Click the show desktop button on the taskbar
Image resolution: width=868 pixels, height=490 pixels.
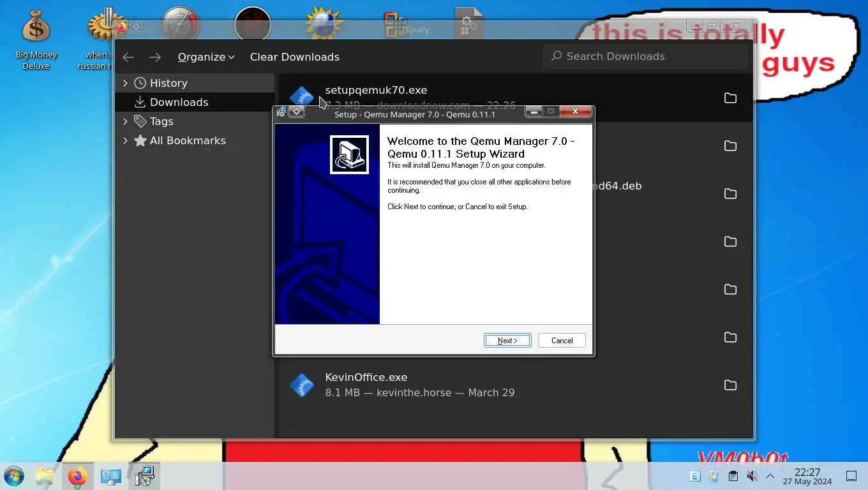click(851, 476)
